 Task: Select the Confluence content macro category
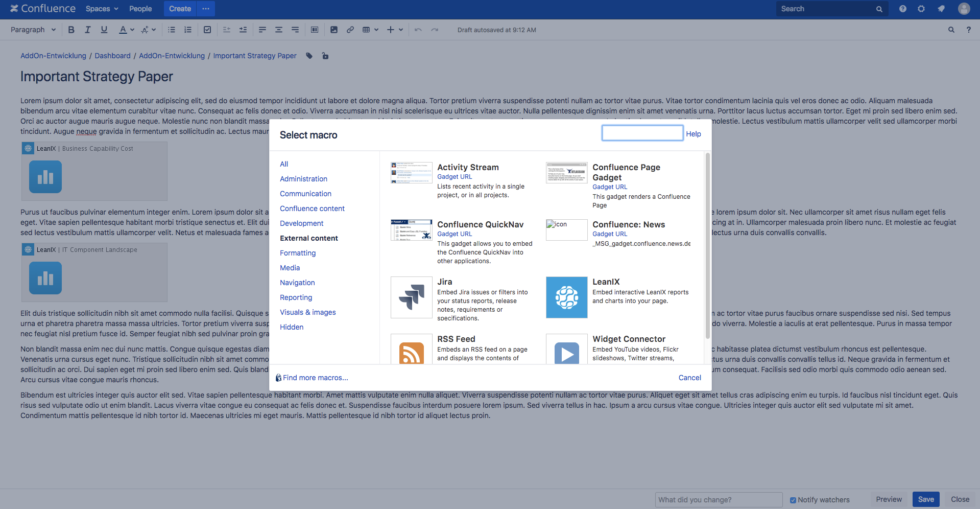pos(312,209)
